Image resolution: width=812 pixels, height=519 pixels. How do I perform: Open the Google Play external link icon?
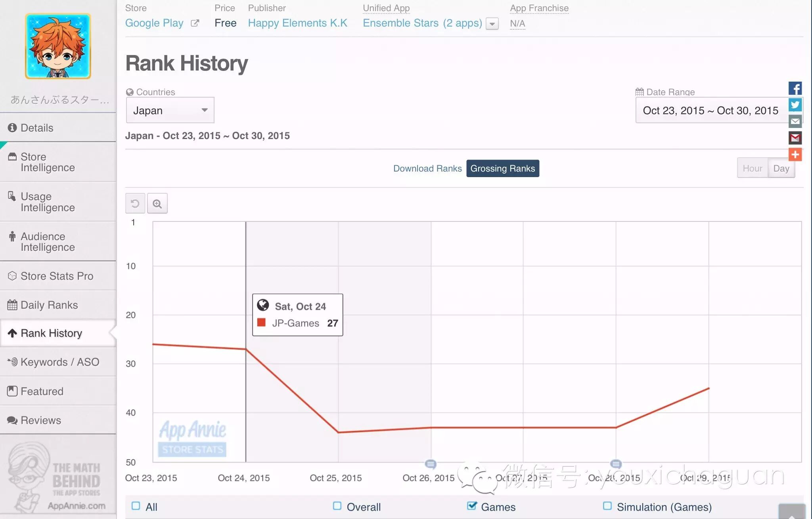click(195, 23)
